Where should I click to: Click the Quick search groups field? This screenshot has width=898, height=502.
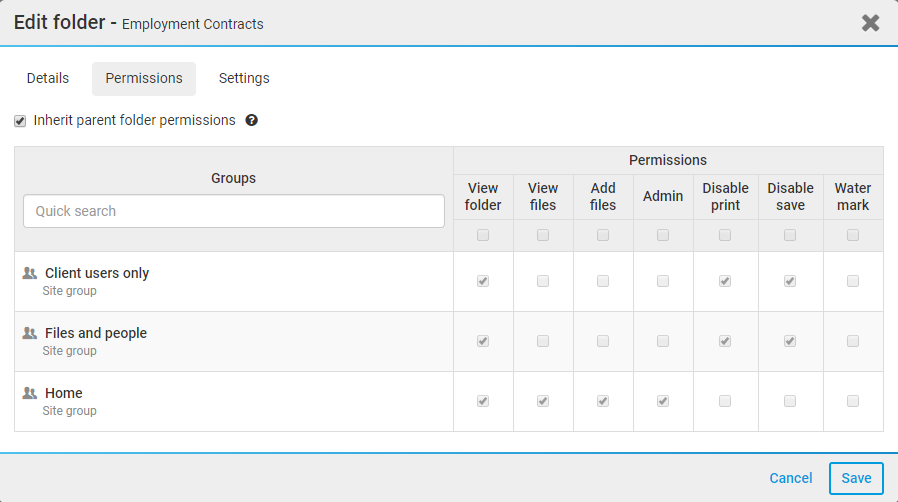point(234,211)
